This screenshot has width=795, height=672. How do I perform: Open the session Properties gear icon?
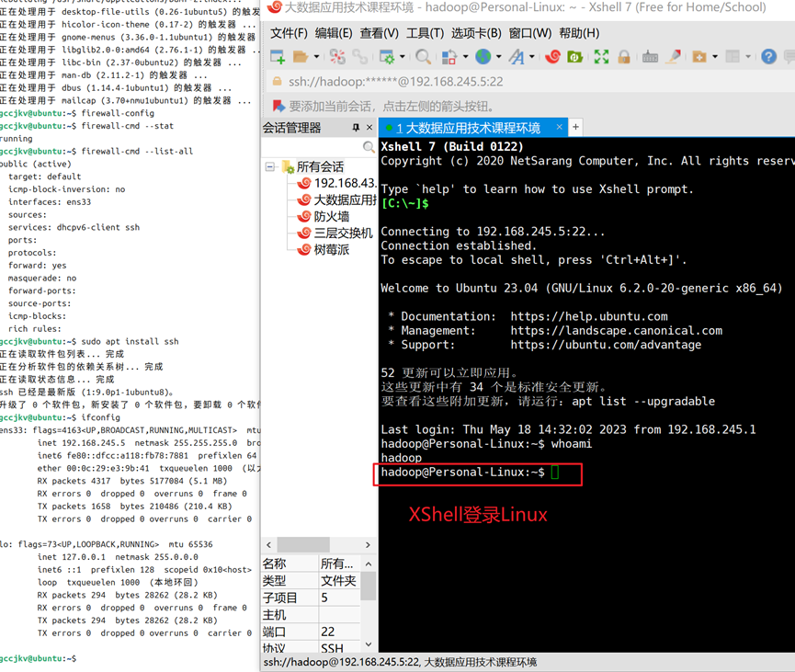click(x=387, y=57)
